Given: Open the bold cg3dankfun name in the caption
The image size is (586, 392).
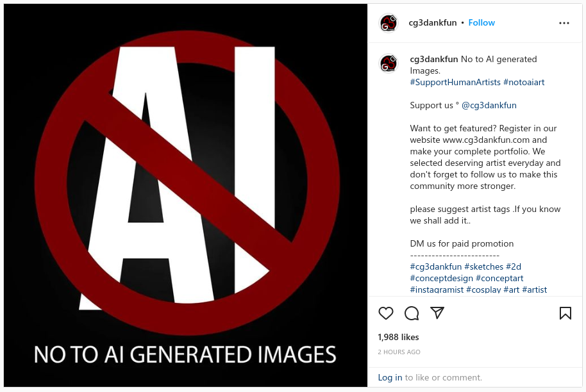Looking at the screenshot, I should (433, 59).
